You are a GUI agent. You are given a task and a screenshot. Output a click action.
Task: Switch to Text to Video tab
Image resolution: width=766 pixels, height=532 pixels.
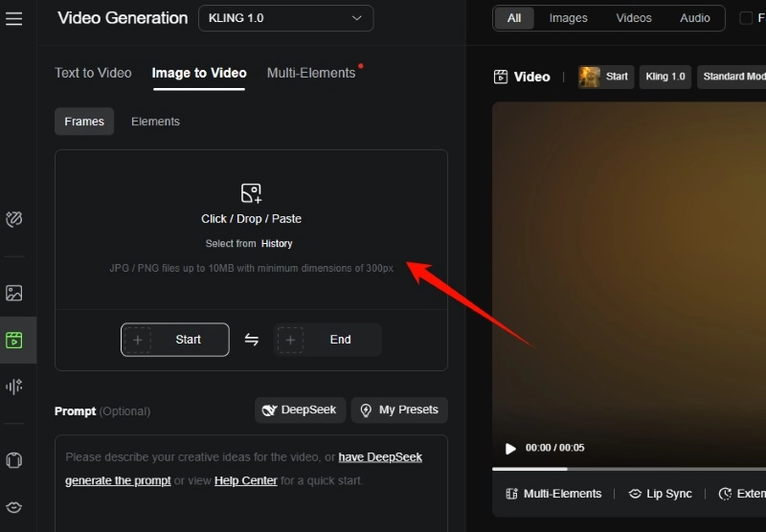tap(93, 73)
